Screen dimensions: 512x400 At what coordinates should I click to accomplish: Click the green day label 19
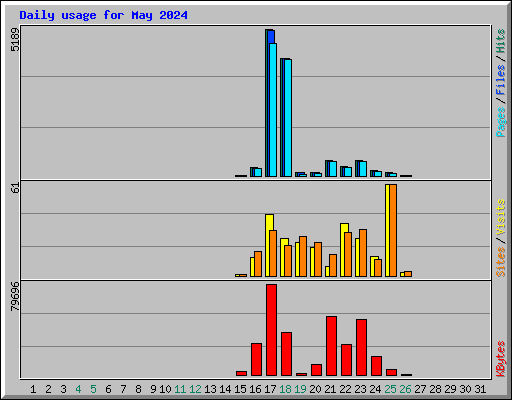300,389
